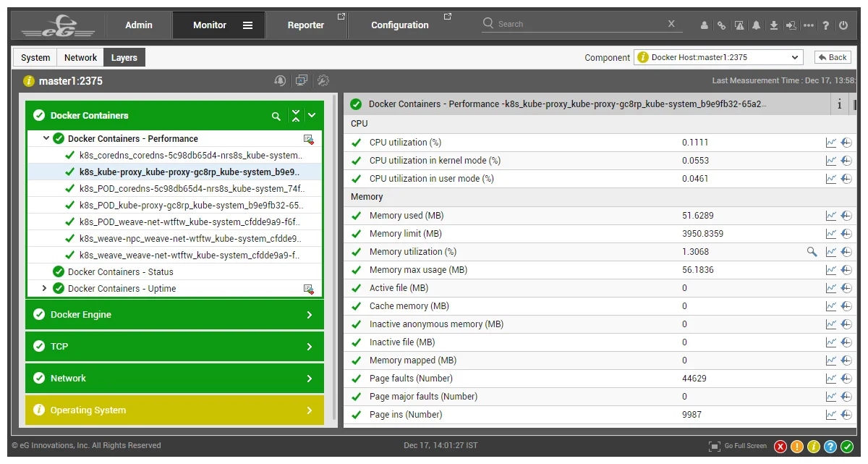Filter by normal green status icon
This screenshot has height=464, width=868.
(847, 447)
